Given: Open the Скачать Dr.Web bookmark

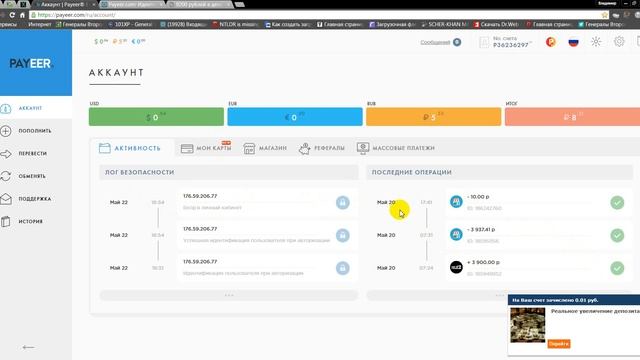Looking at the screenshot, I should point(497,24).
